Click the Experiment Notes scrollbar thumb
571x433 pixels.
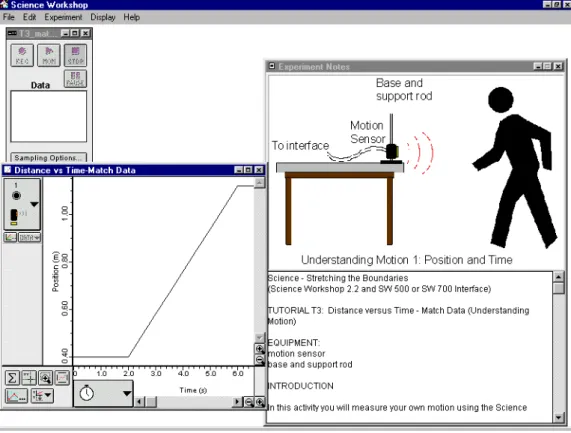558,288
